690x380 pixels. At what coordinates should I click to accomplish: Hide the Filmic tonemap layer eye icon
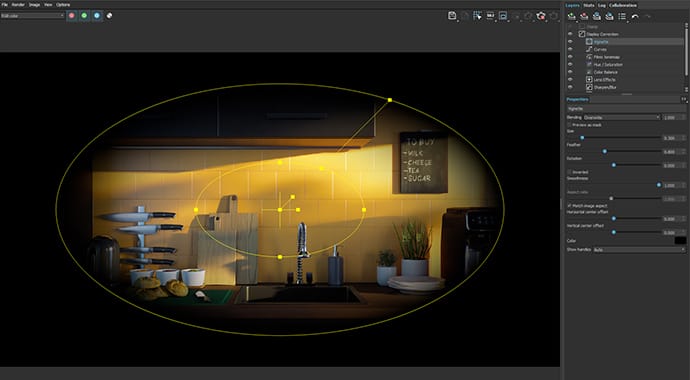coord(570,57)
